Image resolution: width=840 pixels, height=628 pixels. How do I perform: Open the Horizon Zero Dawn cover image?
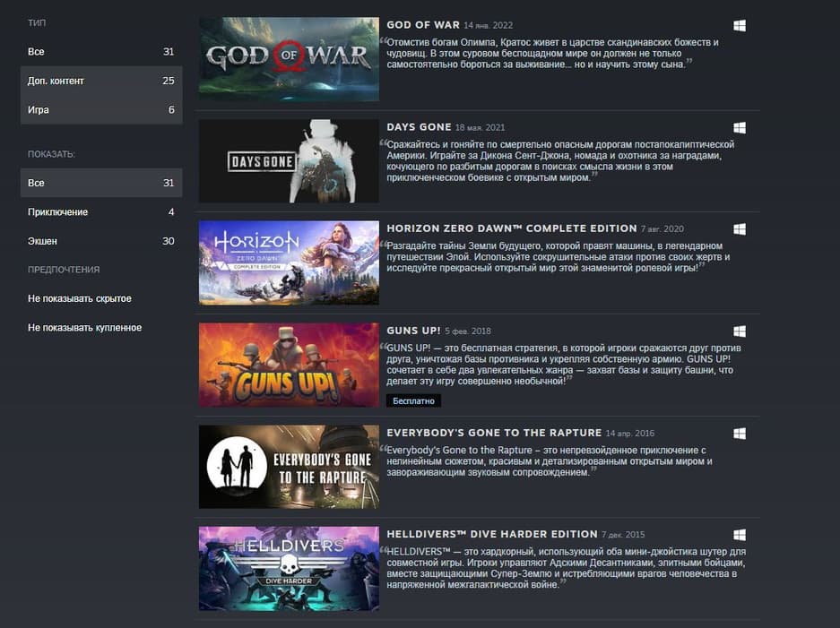tap(289, 262)
